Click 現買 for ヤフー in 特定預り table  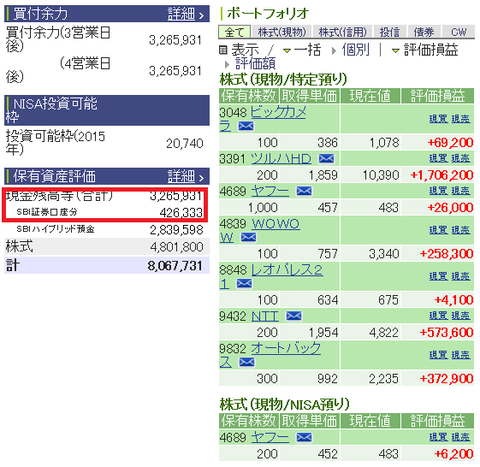(x=439, y=191)
